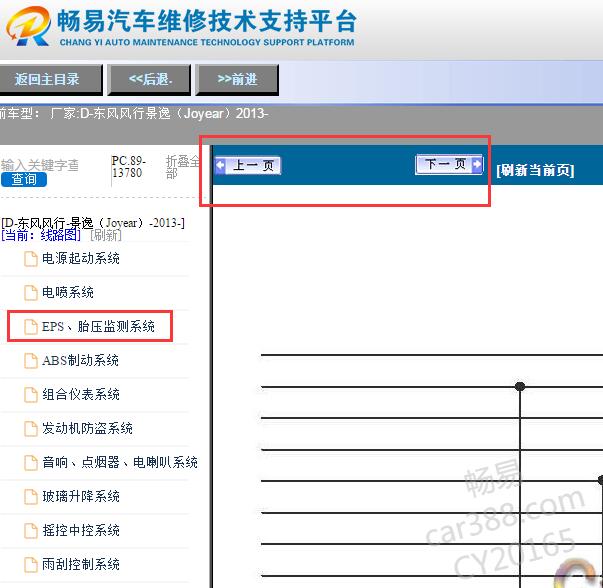Click the 上一页 previous page button
Screen dimensions: 603x588
click(x=248, y=165)
